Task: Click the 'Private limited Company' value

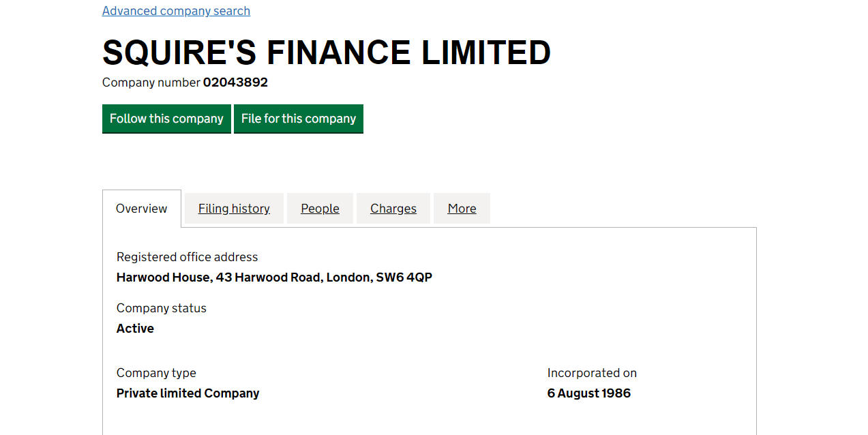Action: (188, 393)
